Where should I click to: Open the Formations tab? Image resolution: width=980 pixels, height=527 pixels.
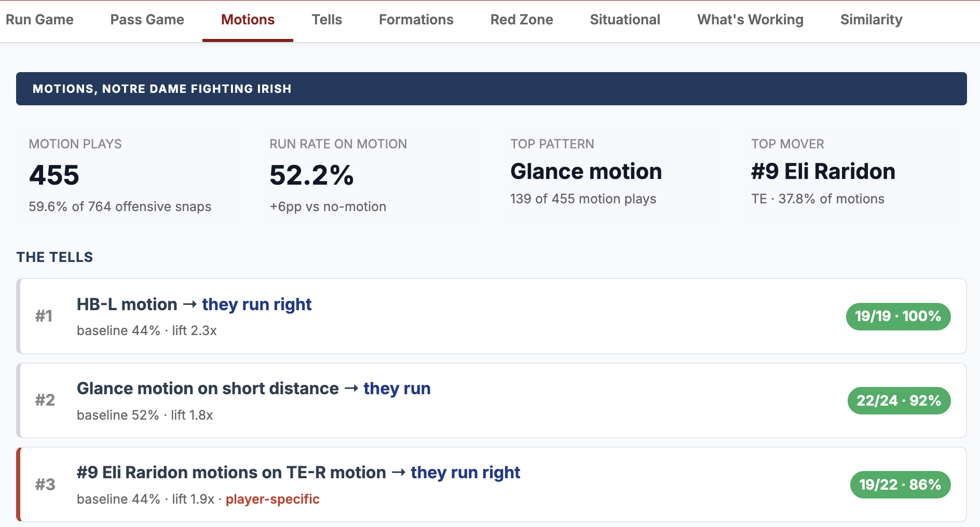tap(416, 20)
